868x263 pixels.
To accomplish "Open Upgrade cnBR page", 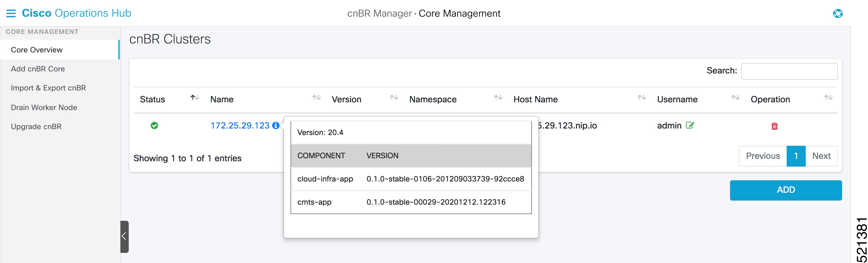I will [36, 127].
